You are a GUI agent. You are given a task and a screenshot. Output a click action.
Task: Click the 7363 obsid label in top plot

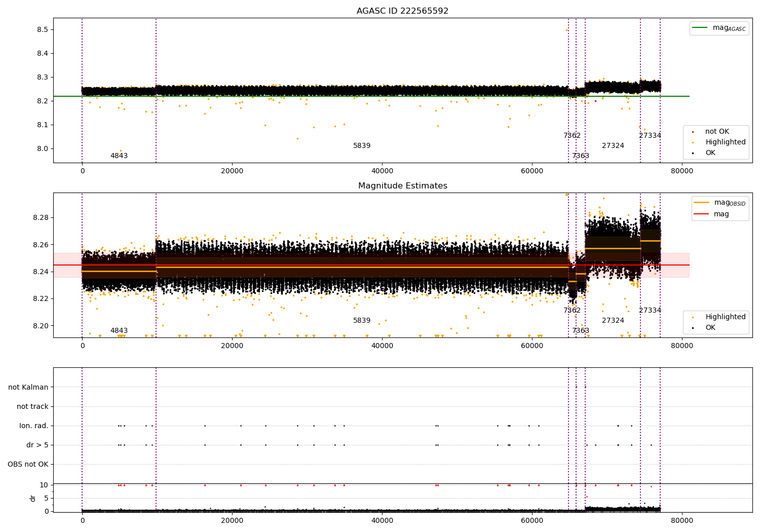[581, 156]
